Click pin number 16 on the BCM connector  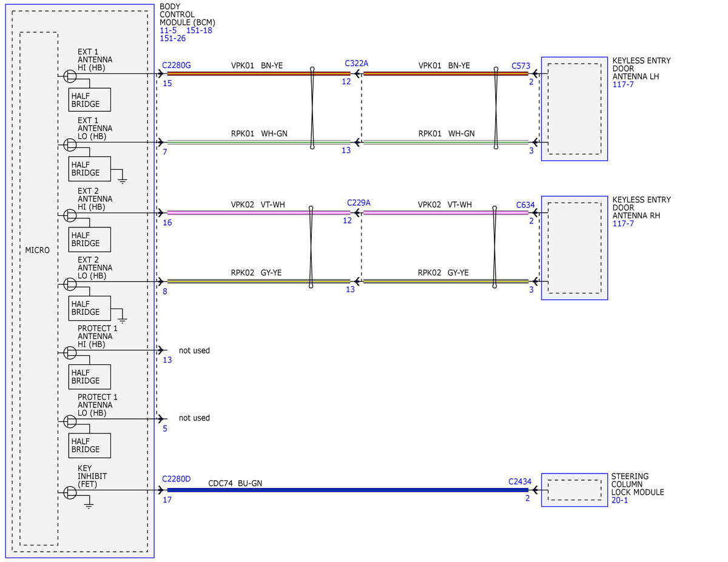click(167, 222)
